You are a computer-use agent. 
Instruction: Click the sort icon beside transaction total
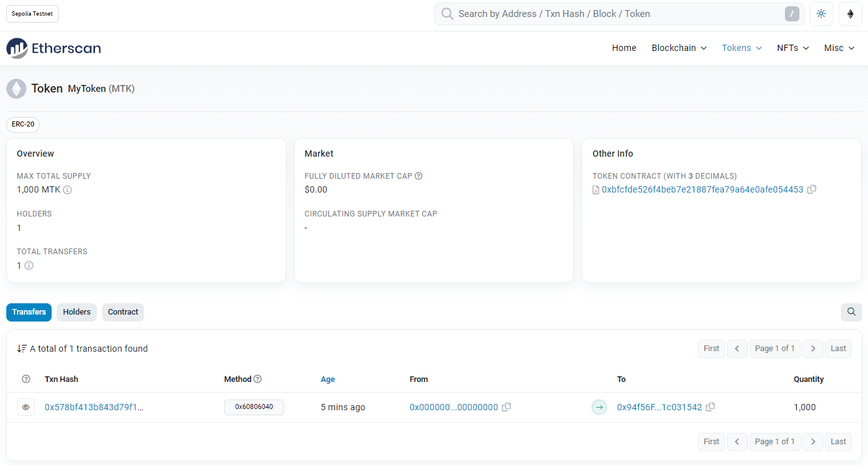pyautogui.click(x=22, y=349)
